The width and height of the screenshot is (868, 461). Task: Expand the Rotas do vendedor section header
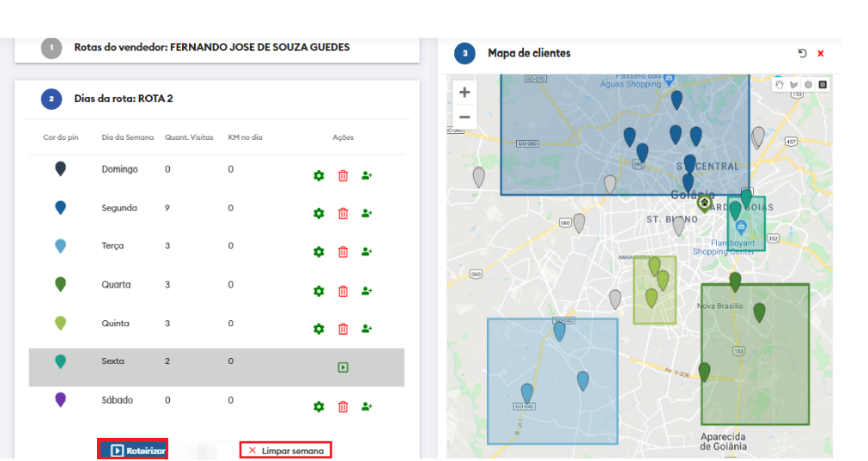pyautogui.click(x=211, y=47)
